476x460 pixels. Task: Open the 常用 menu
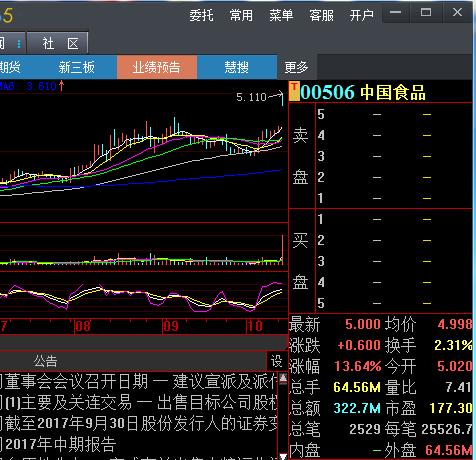[x=241, y=15]
